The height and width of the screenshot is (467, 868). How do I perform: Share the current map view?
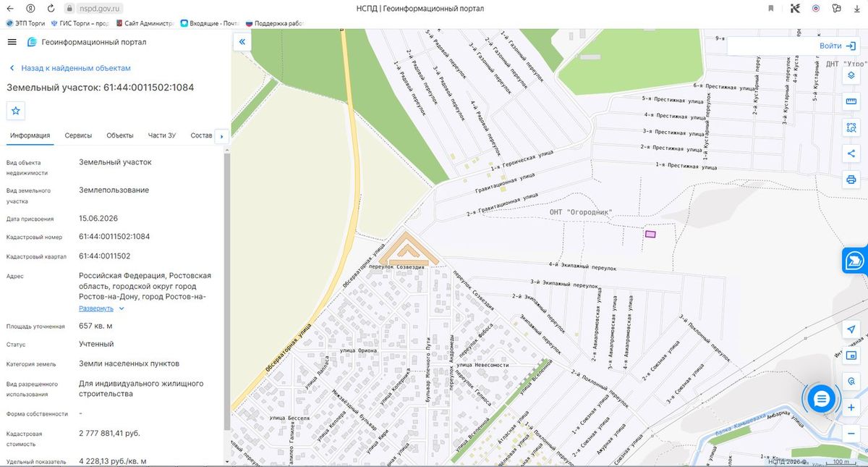(851, 153)
